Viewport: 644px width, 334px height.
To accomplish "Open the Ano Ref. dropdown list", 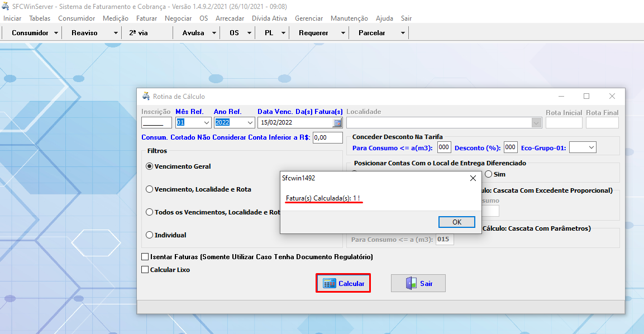I will coord(249,123).
